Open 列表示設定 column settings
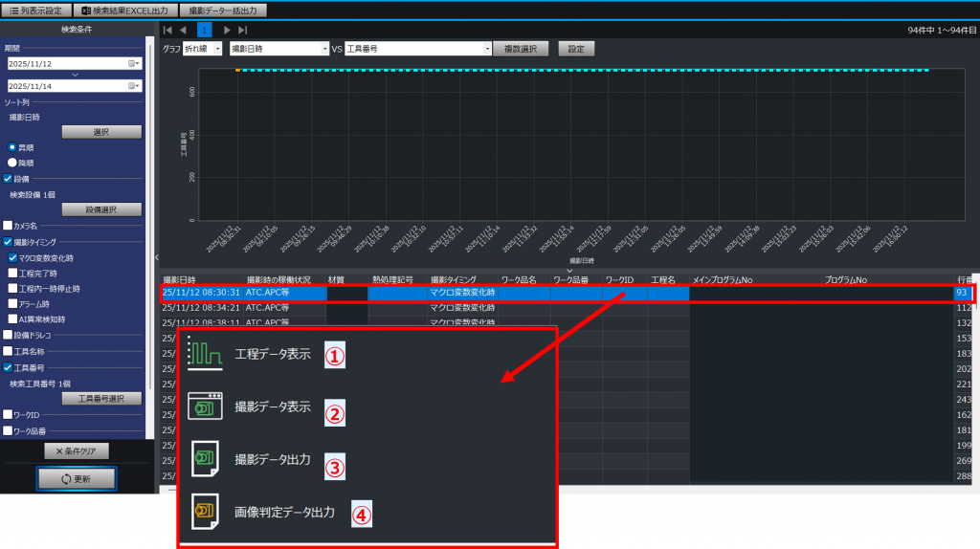This screenshot has width=980, height=549. click(34, 10)
